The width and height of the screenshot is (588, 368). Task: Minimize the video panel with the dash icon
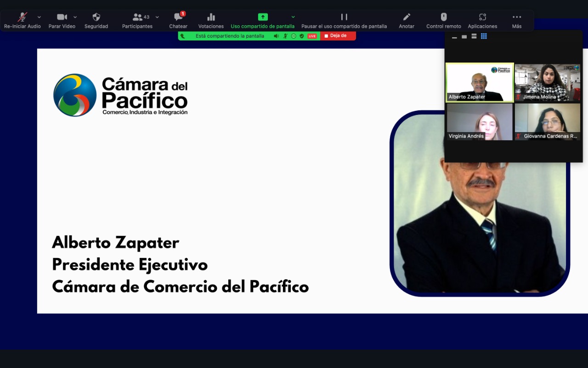pyautogui.click(x=454, y=37)
